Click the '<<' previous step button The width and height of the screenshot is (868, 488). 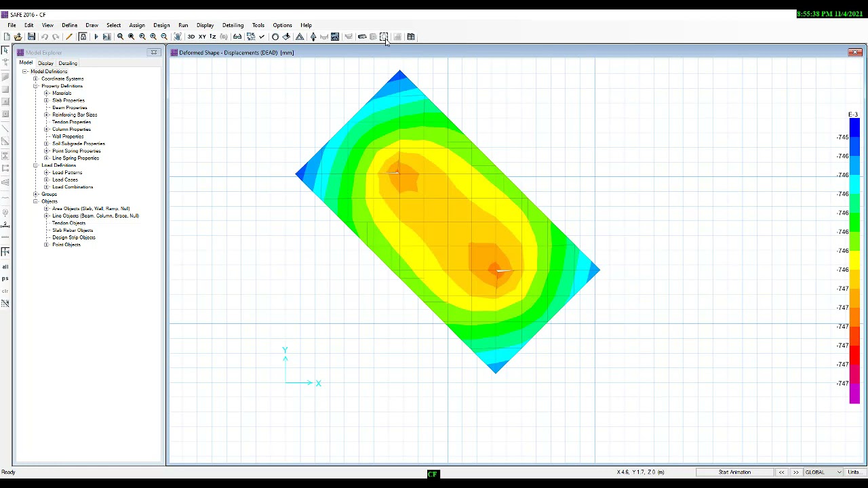[781, 472]
